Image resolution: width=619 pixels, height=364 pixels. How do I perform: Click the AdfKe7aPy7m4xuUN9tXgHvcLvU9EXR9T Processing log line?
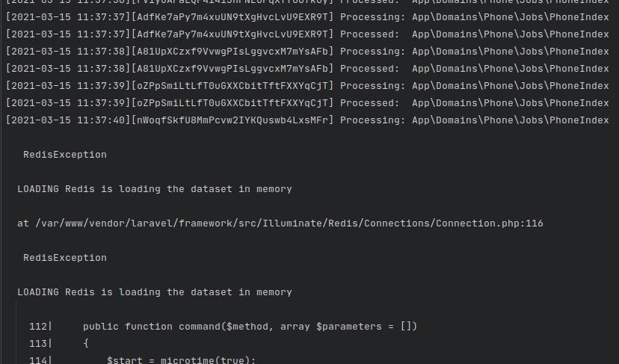307,17
